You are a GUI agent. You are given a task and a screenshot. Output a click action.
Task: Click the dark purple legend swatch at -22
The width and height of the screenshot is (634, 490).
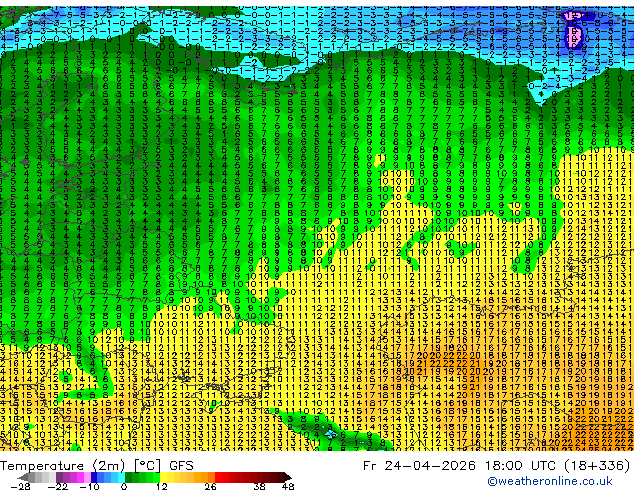[x=59, y=477]
